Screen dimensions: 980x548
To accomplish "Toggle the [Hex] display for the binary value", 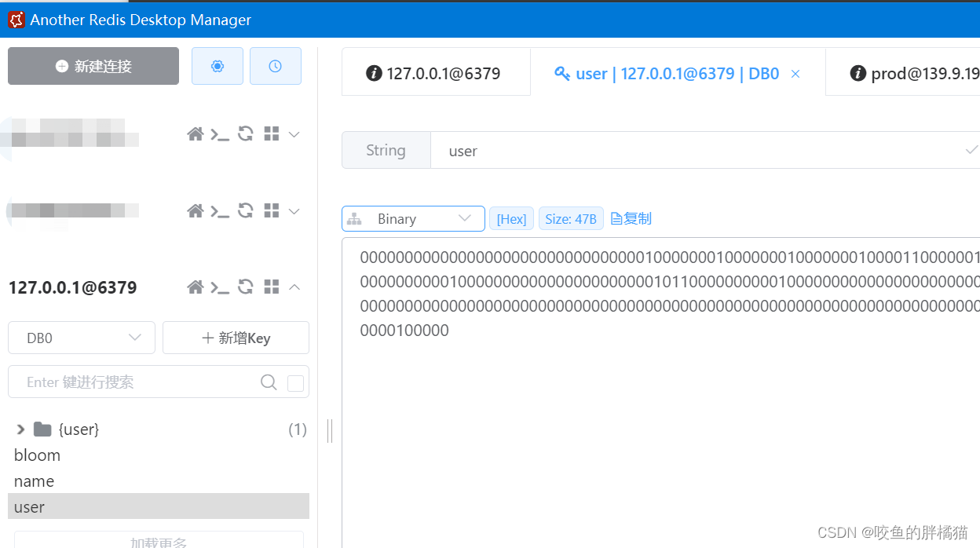I will [511, 218].
